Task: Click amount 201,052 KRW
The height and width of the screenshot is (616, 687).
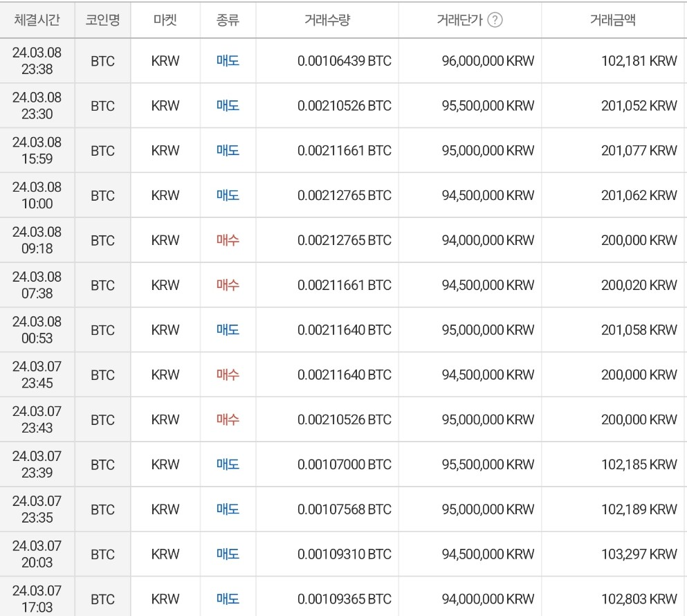Action: coord(639,106)
